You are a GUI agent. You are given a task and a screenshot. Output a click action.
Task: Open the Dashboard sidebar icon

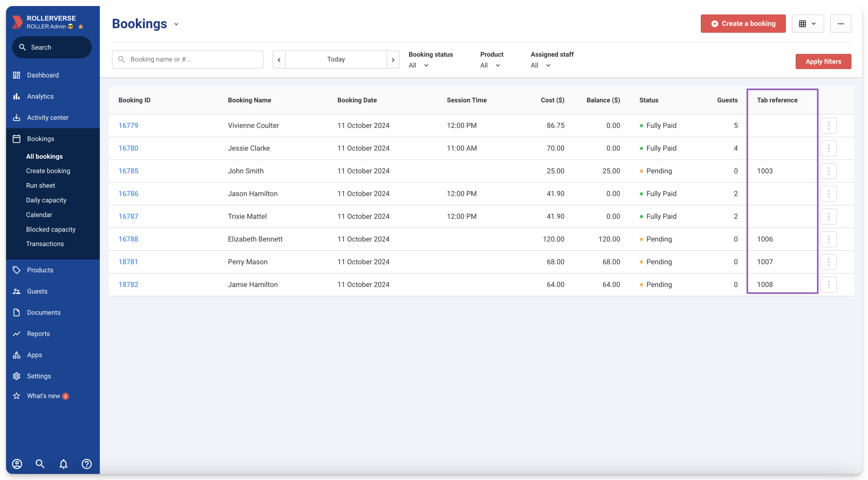click(16, 75)
